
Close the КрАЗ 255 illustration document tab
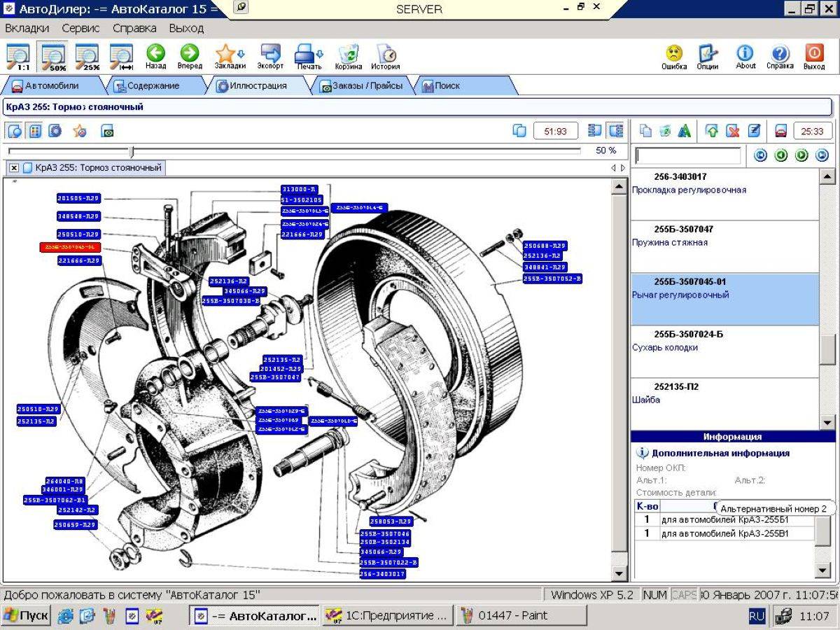(x=13, y=168)
